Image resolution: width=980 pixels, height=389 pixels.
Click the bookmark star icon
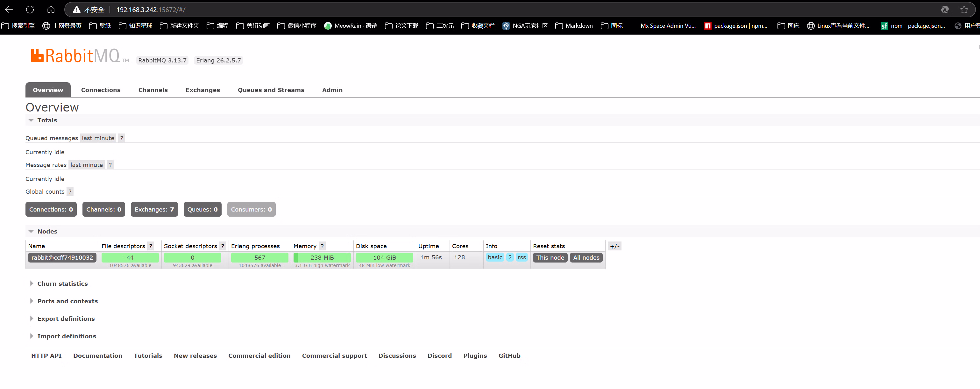(964, 10)
